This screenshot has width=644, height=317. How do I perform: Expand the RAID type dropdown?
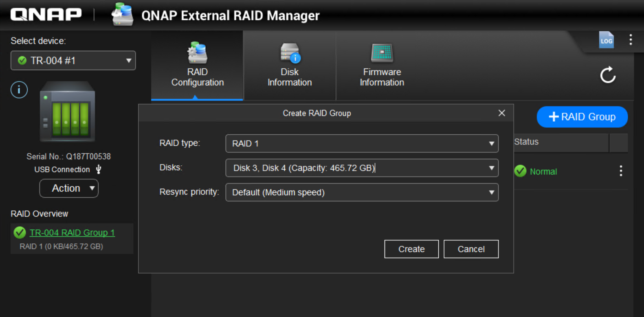pyautogui.click(x=362, y=144)
